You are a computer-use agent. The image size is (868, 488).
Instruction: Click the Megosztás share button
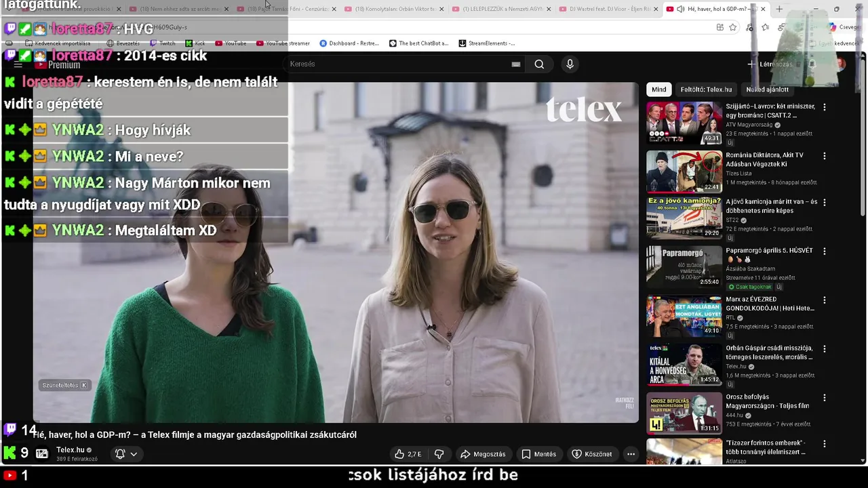coord(483,454)
